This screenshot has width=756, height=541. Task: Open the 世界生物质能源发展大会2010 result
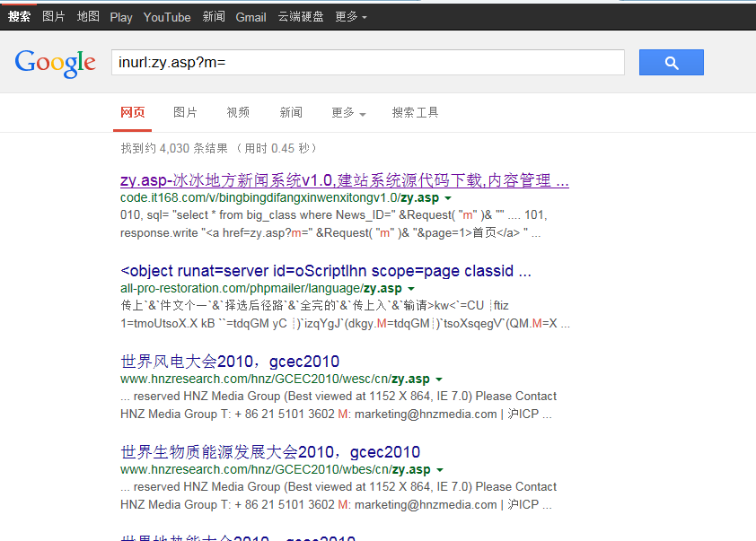pos(270,452)
